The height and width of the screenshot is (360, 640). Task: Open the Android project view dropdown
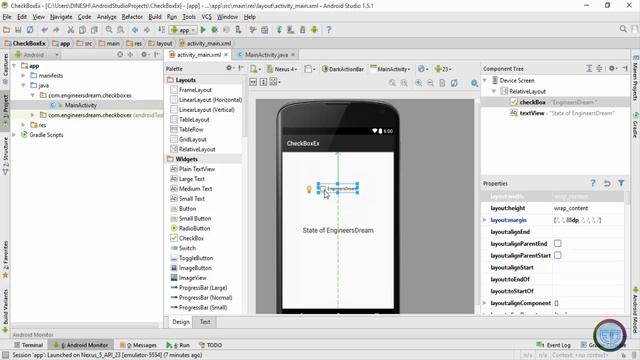[x=37, y=55]
